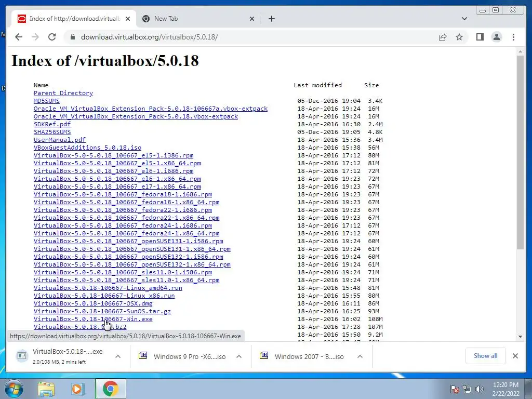Close the downloads bar
The image size is (532, 399).
point(515,355)
